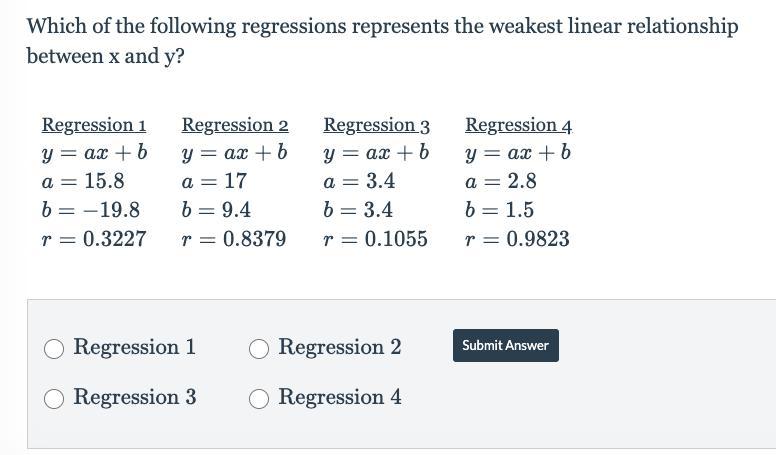Select the Regression 1 radio button
The height and width of the screenshot is (455, 776).
click(x=55, y=348)
